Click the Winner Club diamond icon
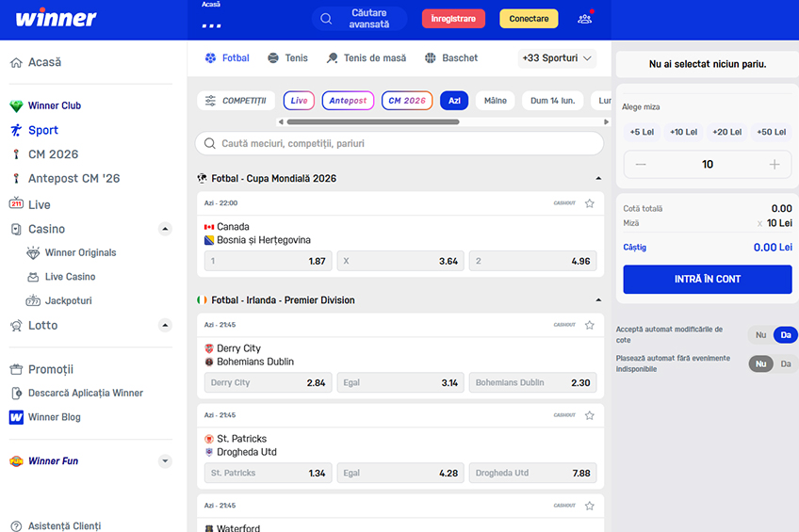Screen dimensions: 799x532 point(16,105)
